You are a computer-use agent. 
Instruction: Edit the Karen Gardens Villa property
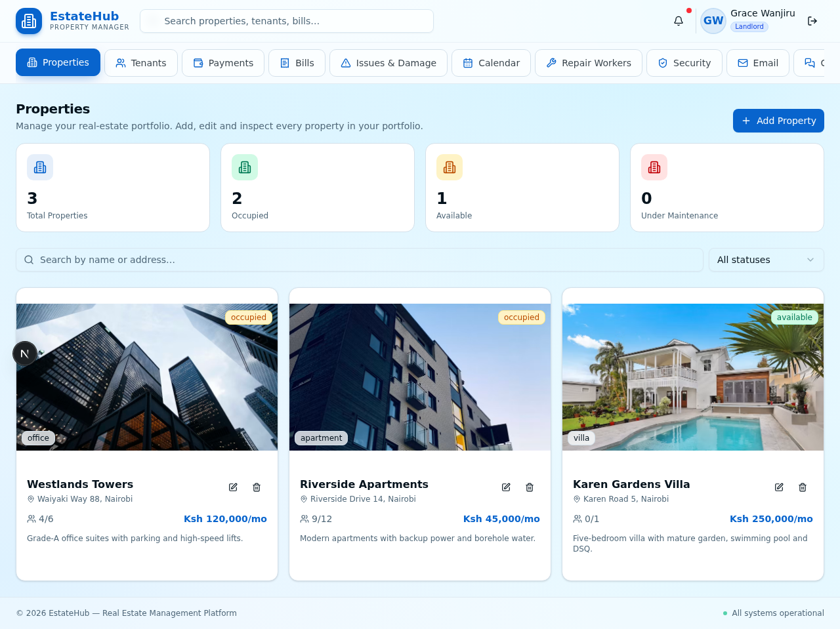[x=779, y=487]
